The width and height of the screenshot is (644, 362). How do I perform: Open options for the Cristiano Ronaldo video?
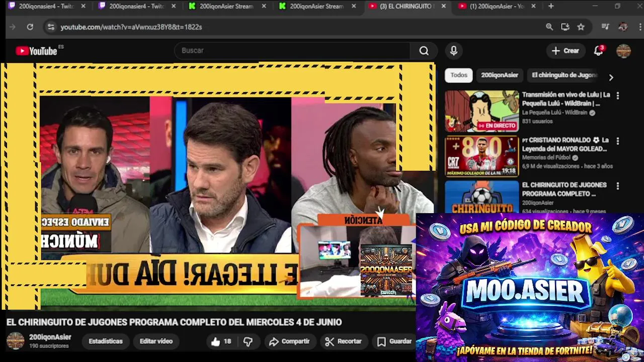point(618,141)
